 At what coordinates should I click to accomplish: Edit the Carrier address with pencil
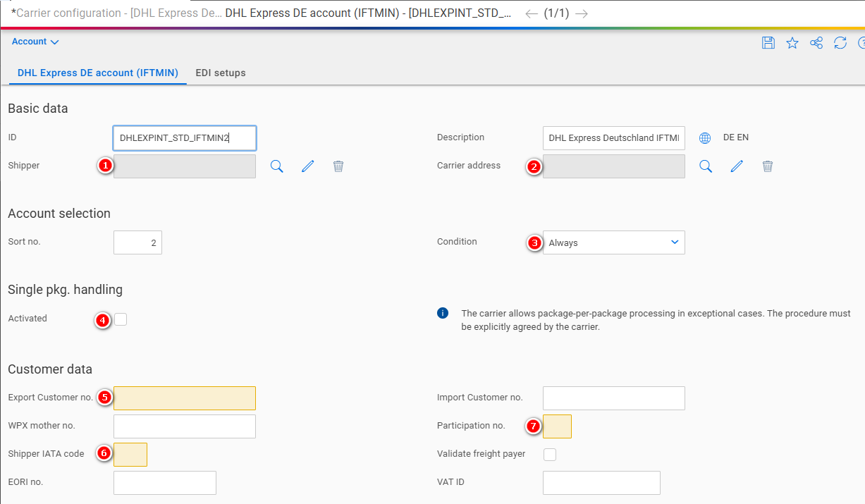(737, 166)
